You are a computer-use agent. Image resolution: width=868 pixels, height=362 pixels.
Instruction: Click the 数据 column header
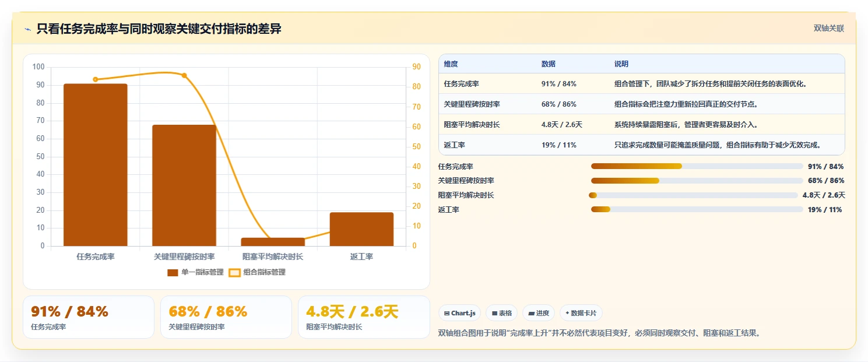pyautogui.click(x=548, y=64)
